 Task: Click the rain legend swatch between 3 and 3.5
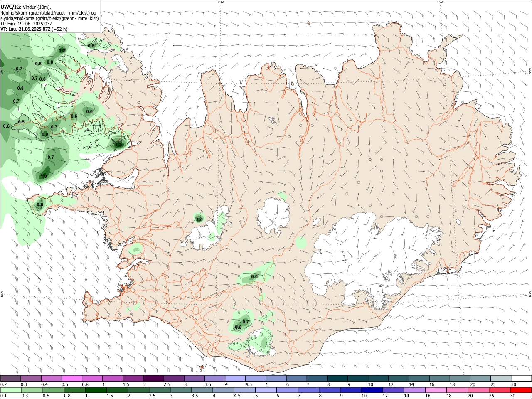click(181, 390)
